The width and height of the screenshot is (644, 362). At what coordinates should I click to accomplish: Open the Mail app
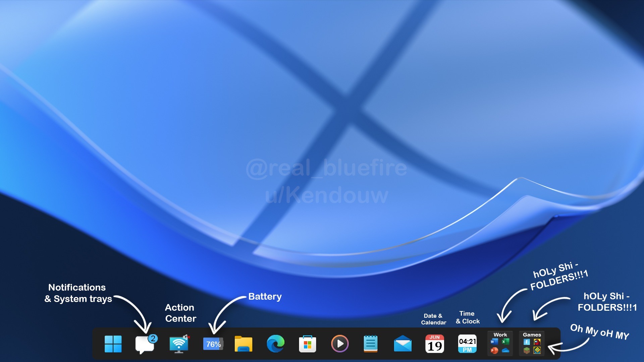pos(402,344)
